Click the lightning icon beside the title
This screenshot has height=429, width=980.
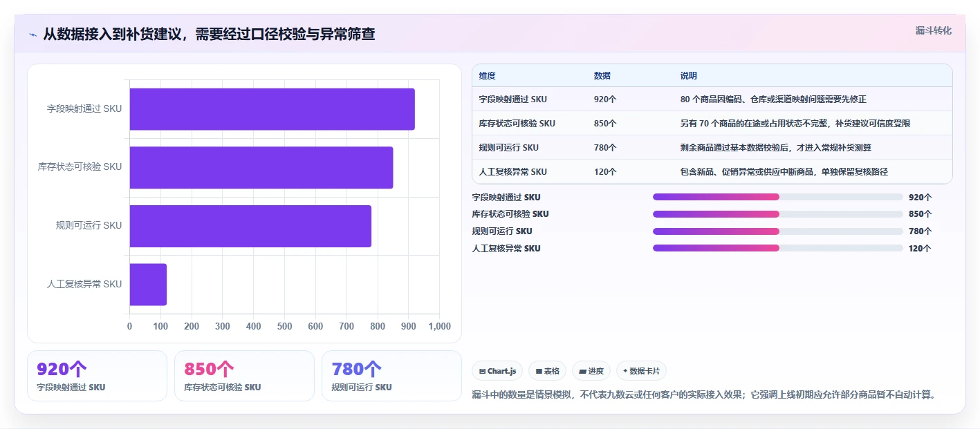pos(33,35)
